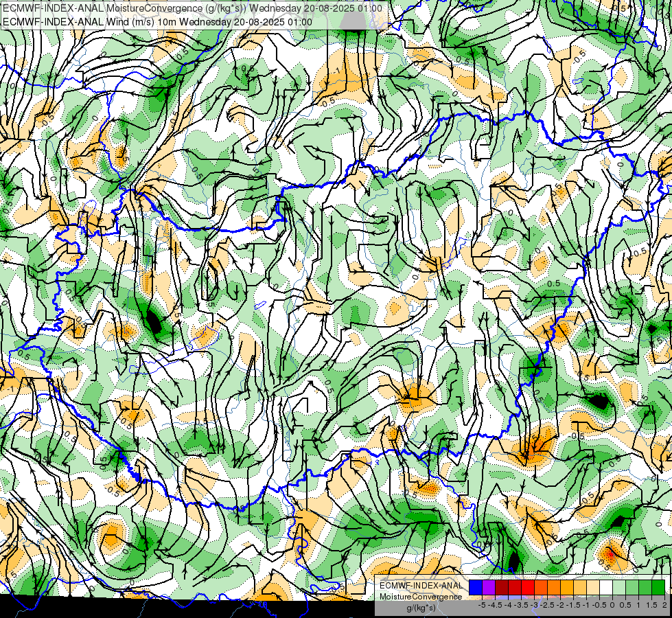
Task: Click the light orange swatch between -1.5 and -1
Action: coord(580,588)
